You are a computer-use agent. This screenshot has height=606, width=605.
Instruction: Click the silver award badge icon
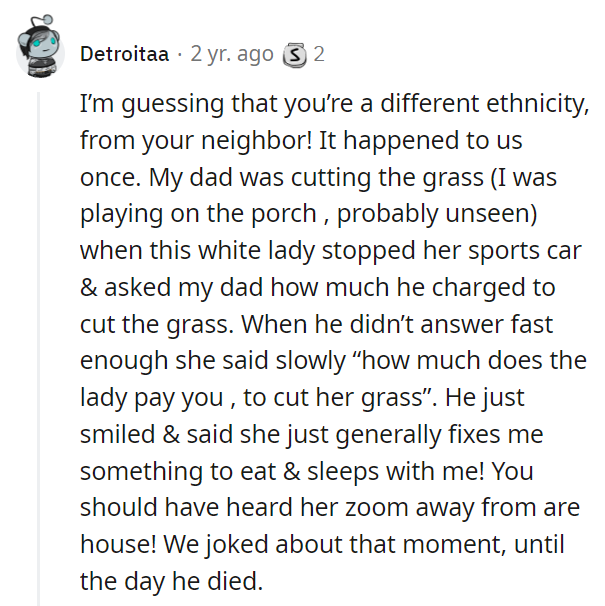295,55
